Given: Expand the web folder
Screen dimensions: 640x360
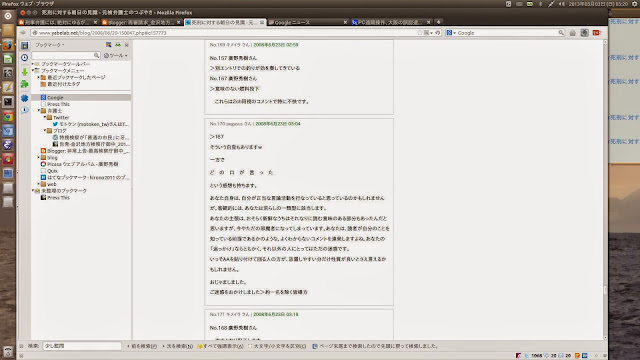Looking at the screenshot, I should point(39,184).
